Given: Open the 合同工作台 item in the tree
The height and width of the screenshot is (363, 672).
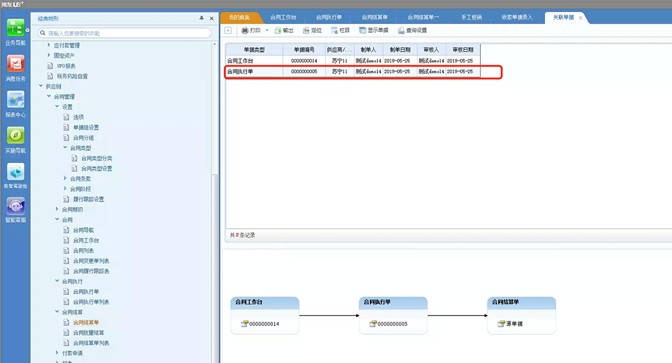Looking at the screenshot, I should 86,240.
